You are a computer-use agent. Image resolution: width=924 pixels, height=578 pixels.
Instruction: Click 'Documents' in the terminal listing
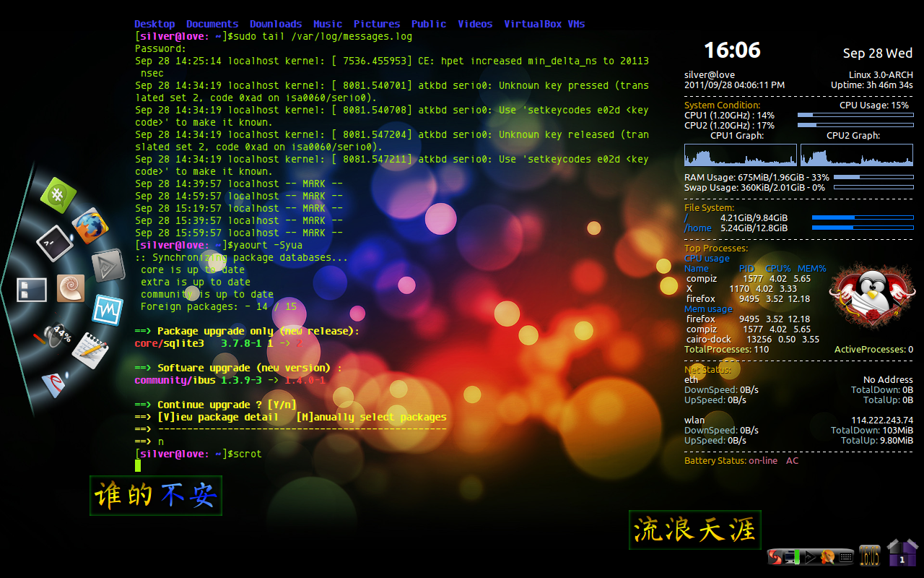pos(212,24)
